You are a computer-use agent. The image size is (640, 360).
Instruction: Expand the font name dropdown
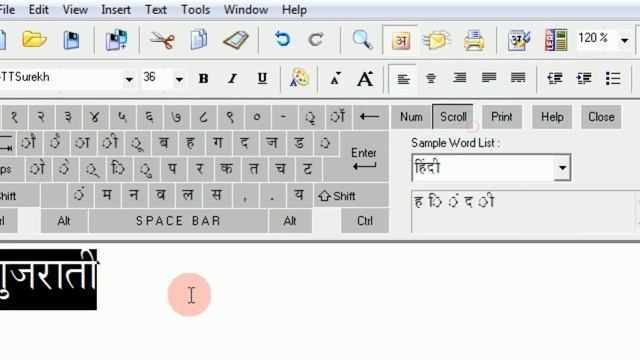pos(129,79)
